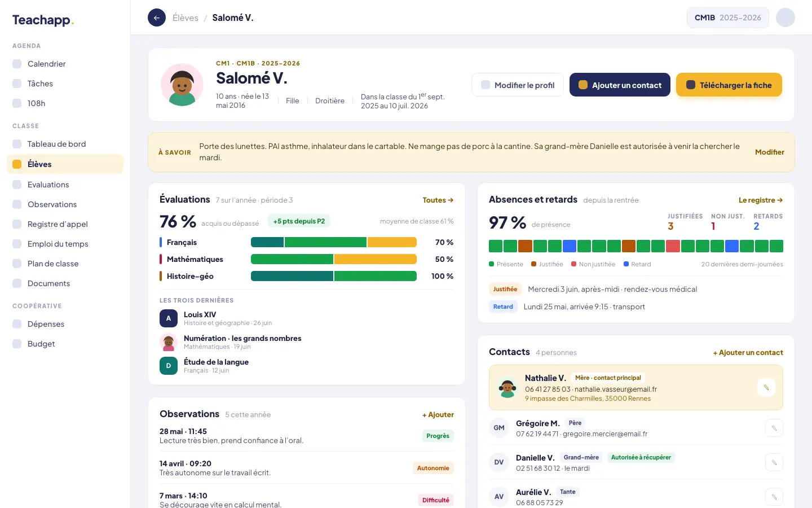The width and height of the screenshot is (812, 508).
Task: Open class selector CM1B 2025–2026
Action: point(727,17)
